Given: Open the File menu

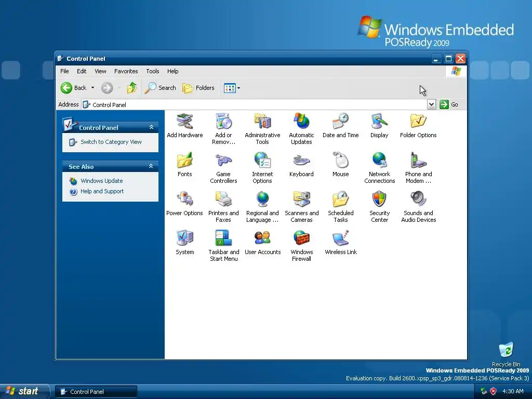Looking at the screenshot, I should [64, 71].
